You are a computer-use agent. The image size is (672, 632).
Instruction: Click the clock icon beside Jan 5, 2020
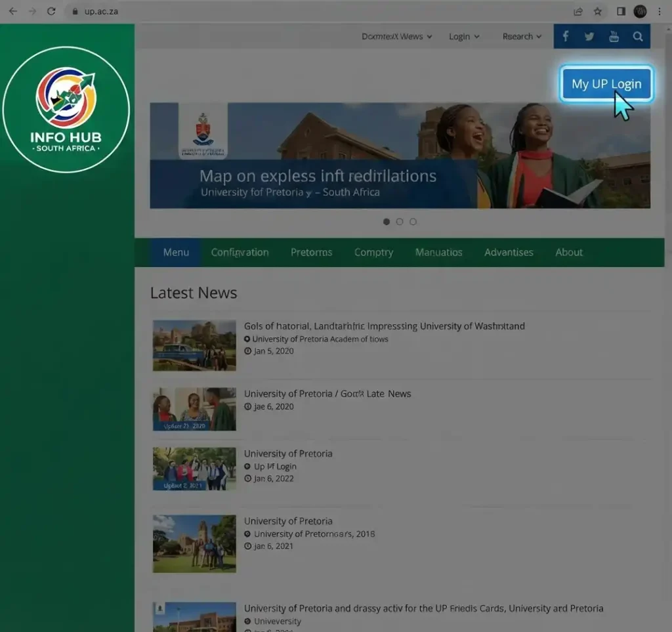pyautogui.click(x=247, y=351)
